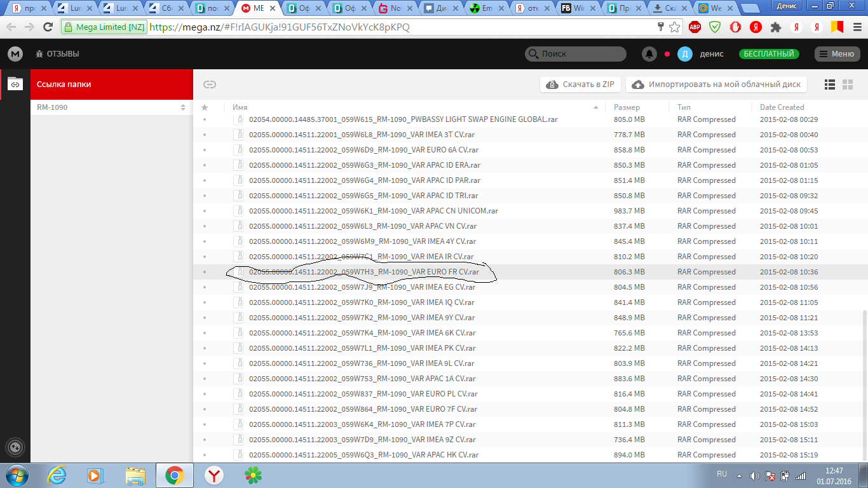Click the Поиск search field

pos(576,54)
